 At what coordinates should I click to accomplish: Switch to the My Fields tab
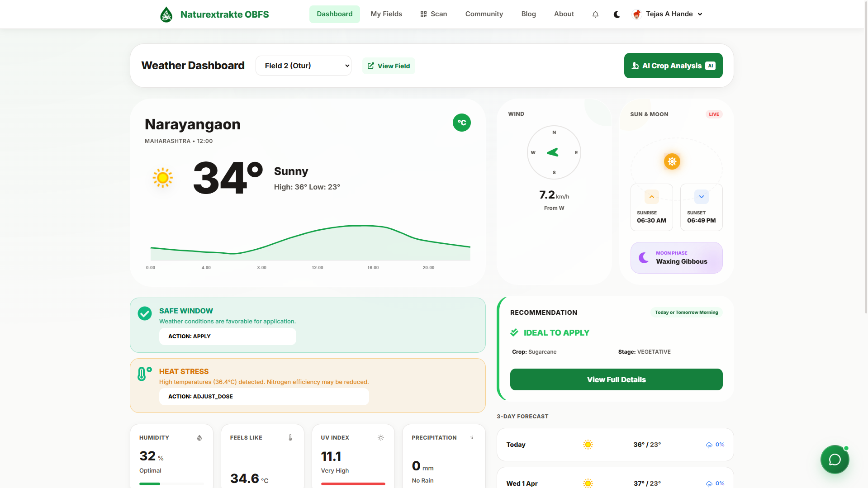point(386,14)
